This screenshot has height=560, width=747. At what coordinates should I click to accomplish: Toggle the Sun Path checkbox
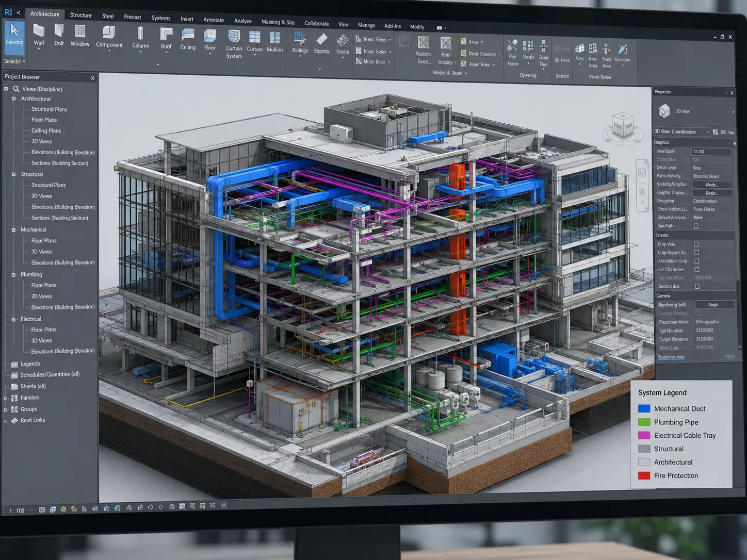coord(696,226)
